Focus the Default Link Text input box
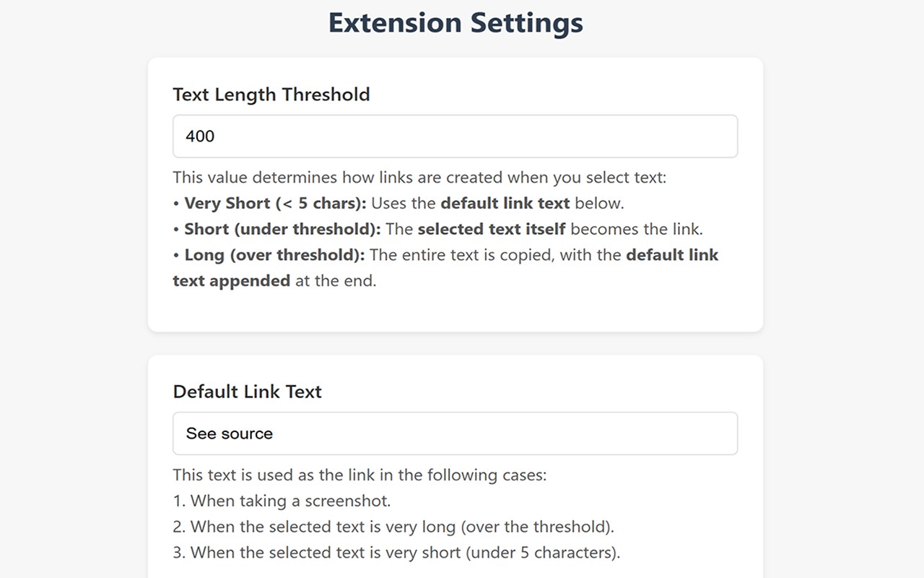 click(455, 433)
